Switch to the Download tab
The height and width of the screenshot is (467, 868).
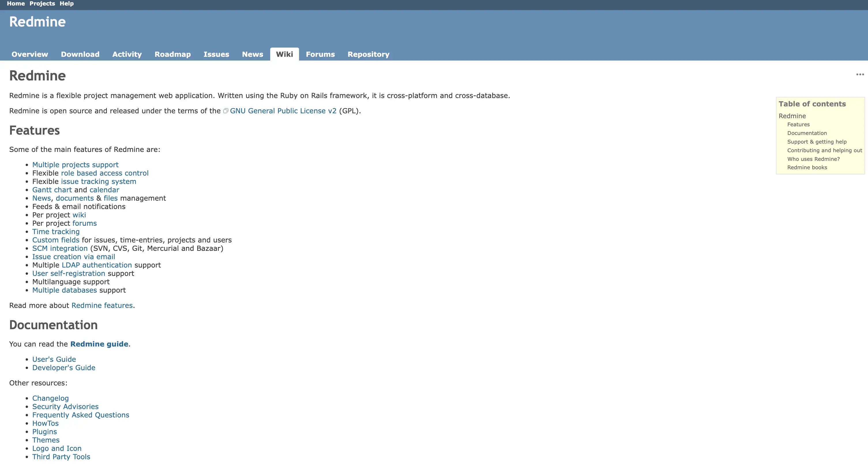(x=80, y=54)
